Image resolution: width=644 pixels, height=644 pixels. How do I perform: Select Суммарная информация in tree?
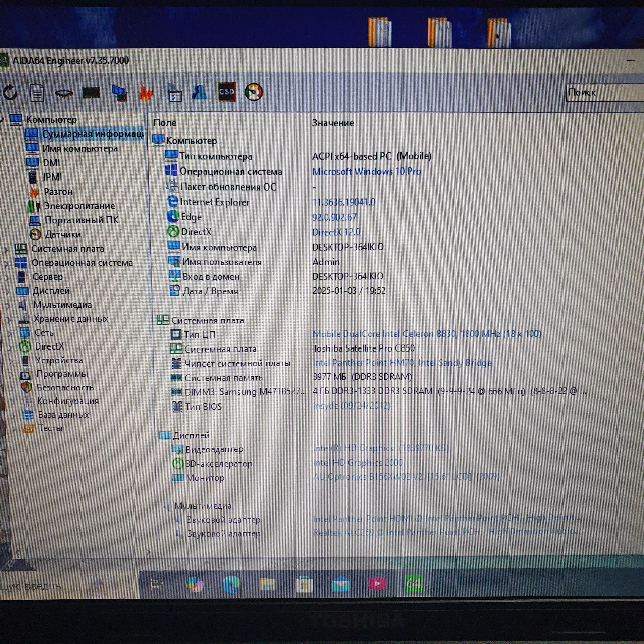click(85, 134)
